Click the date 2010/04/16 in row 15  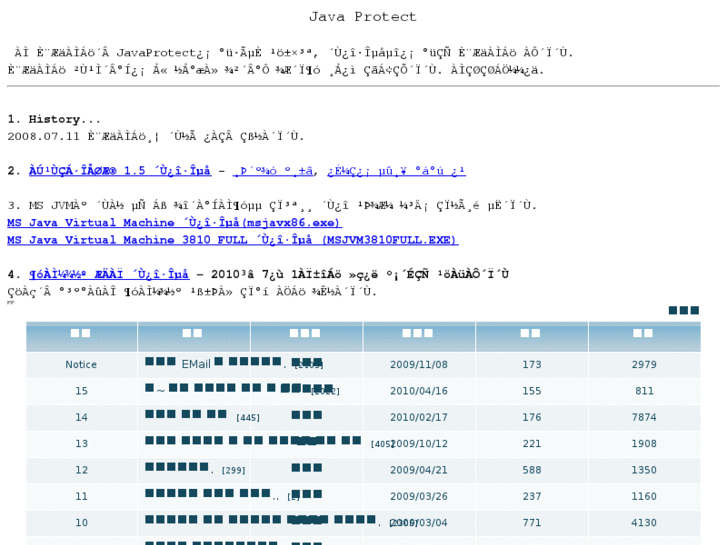(x=419, y=391)
